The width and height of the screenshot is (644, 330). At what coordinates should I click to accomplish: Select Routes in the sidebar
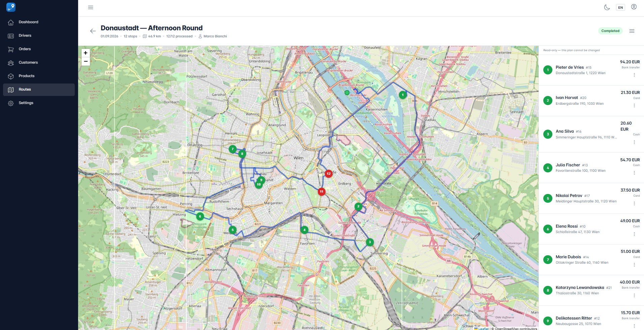coord(39,90)
